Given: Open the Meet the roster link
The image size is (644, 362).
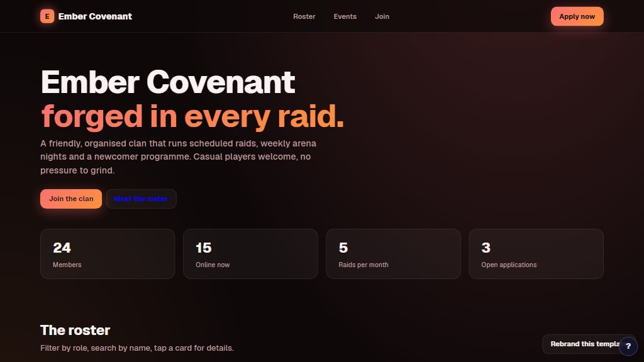Looking at the screenshot, I should tap(141, 199).
